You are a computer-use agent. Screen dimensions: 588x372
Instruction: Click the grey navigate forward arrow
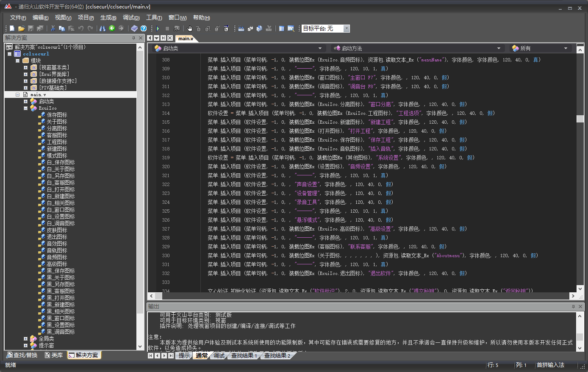pos(121,28)
